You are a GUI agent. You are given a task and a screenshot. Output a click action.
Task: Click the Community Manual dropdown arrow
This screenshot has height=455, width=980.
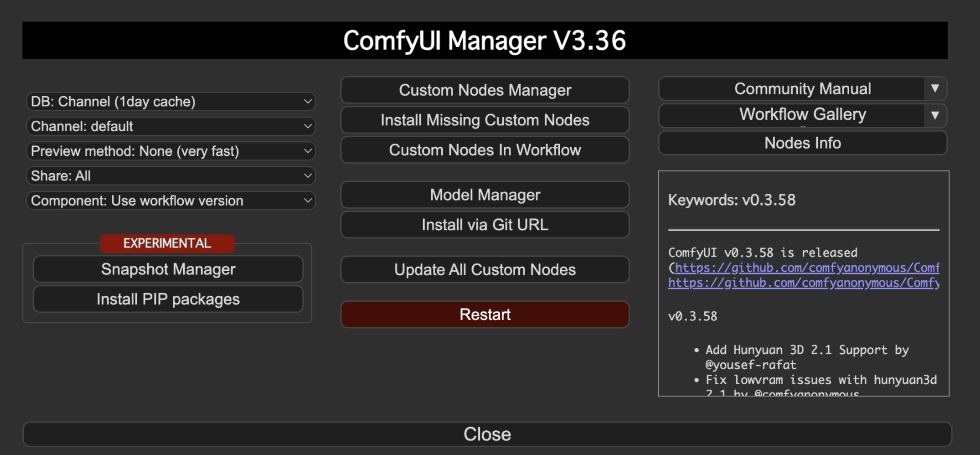[935, 89]
